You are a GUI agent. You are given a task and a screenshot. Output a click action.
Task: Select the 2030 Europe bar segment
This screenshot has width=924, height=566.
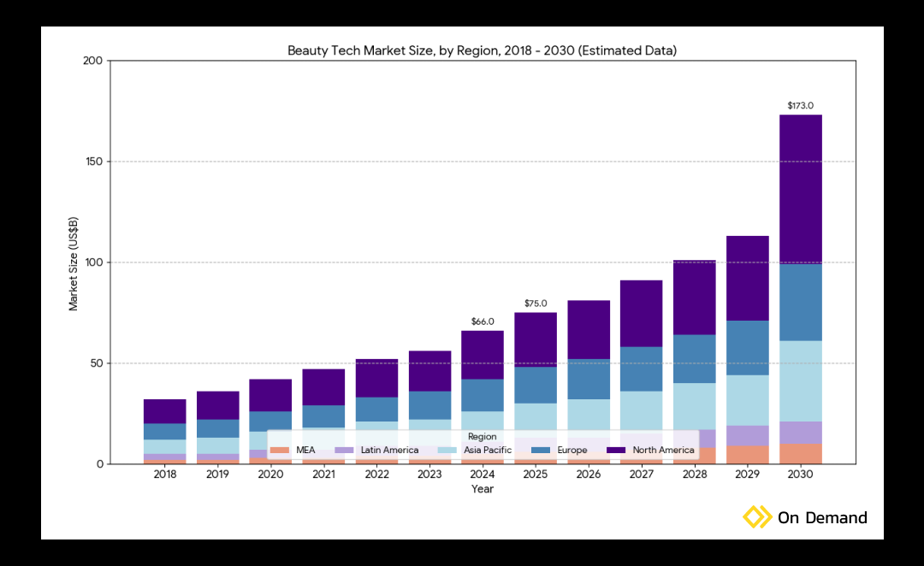pyautogui.click(x=800, y=302)
